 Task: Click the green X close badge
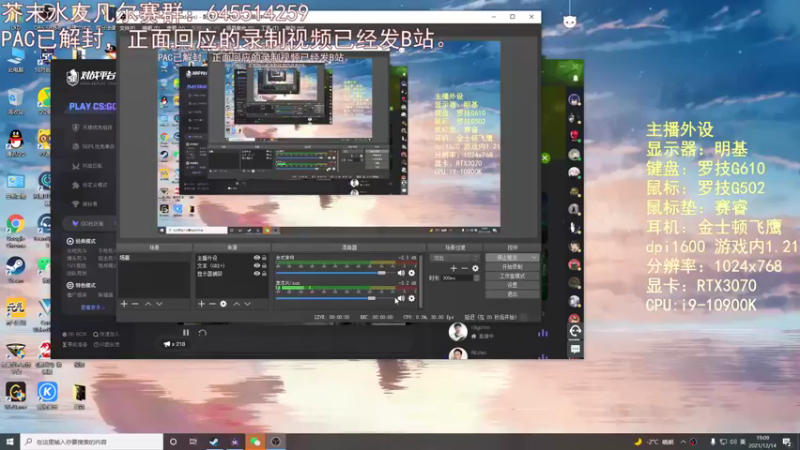tap(545, 158)
